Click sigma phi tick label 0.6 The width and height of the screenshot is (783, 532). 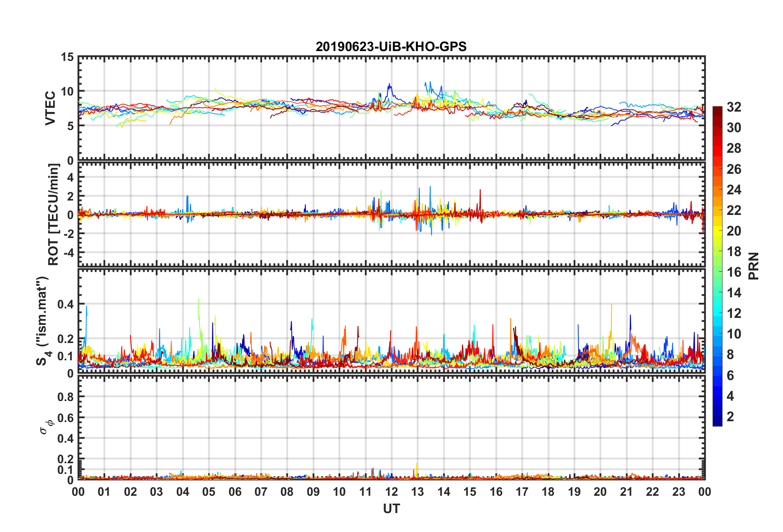66,418
